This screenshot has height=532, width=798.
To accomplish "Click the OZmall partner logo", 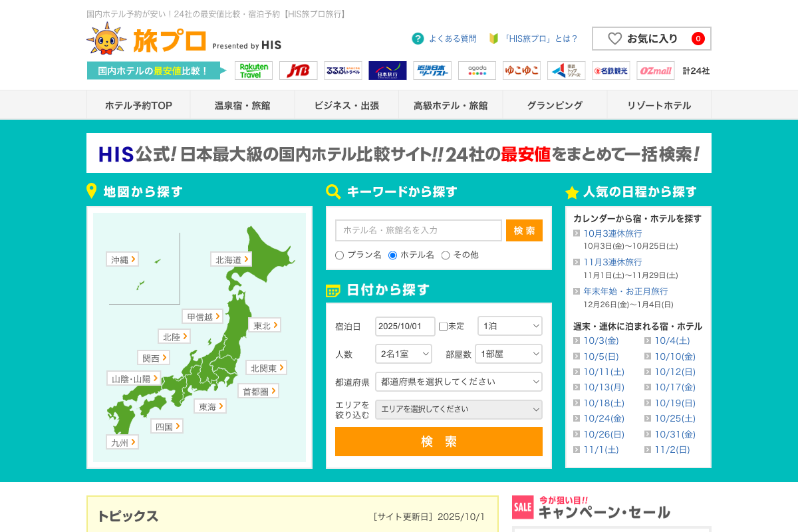I will pos(655,70).
